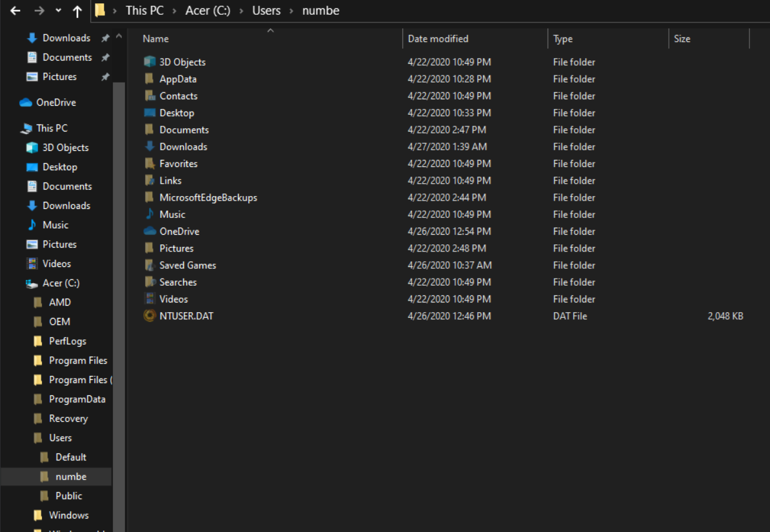
Task: Click the navigation pane scroll-up arrow
Action: point(119,36)
